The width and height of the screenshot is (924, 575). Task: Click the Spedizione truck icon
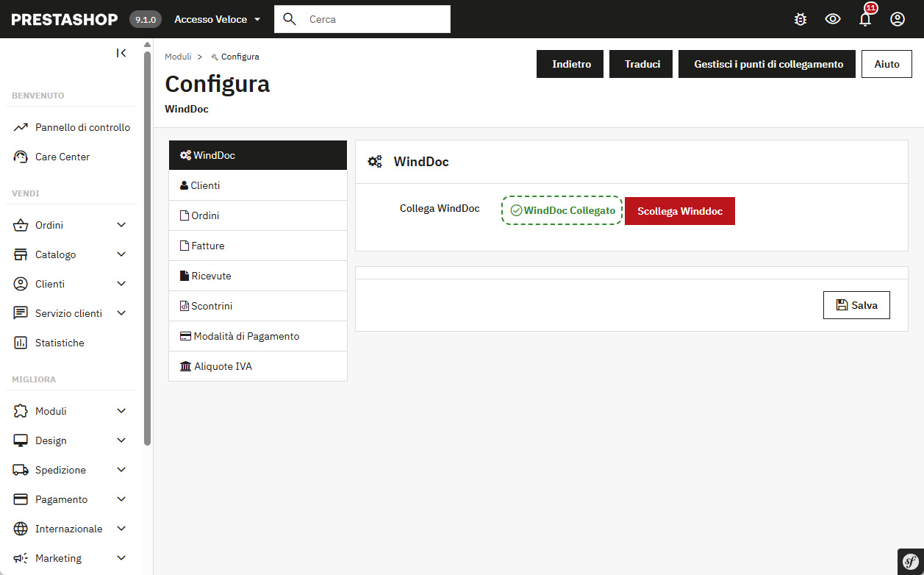(21, 470)
